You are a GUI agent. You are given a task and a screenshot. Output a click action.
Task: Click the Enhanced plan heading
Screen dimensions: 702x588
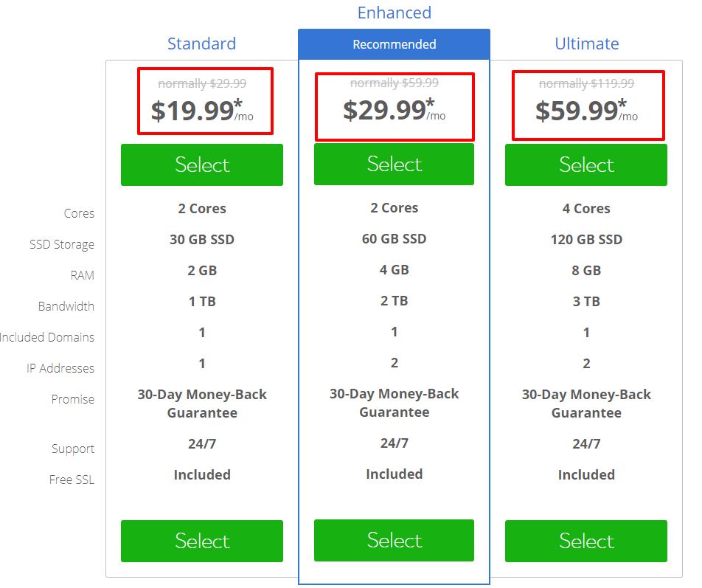point(394,12)
